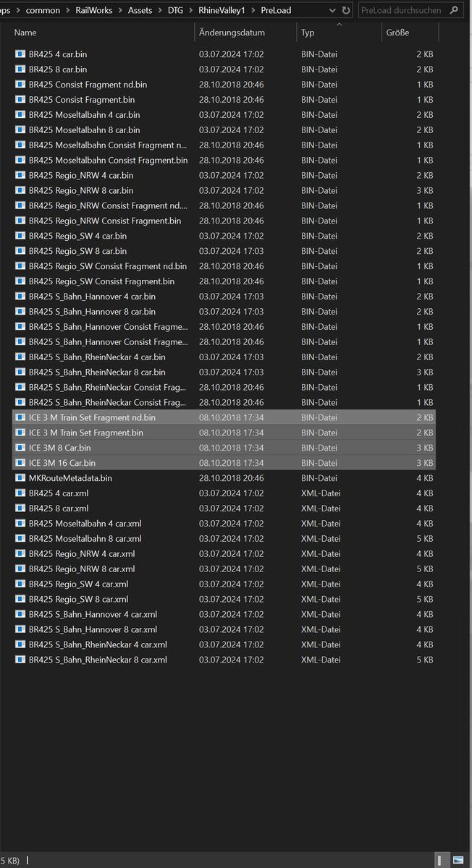This screenshot has height=868, width=472.
Task: Select 'BR425 Moseltalbahn Consist Fragment n...' file
Action: 108,145
